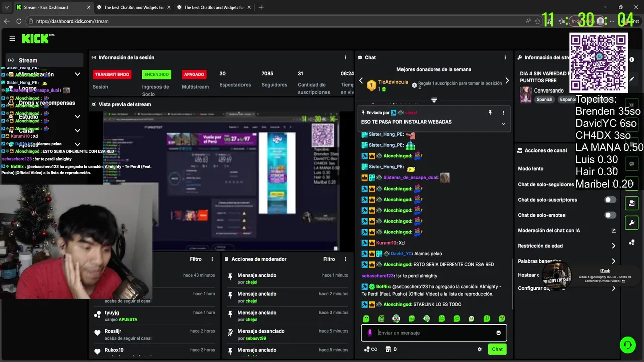The height and width of the screenshot is (362, 644).
Task: Open Acciones de moderador options menu
Action: click(345, 259)
